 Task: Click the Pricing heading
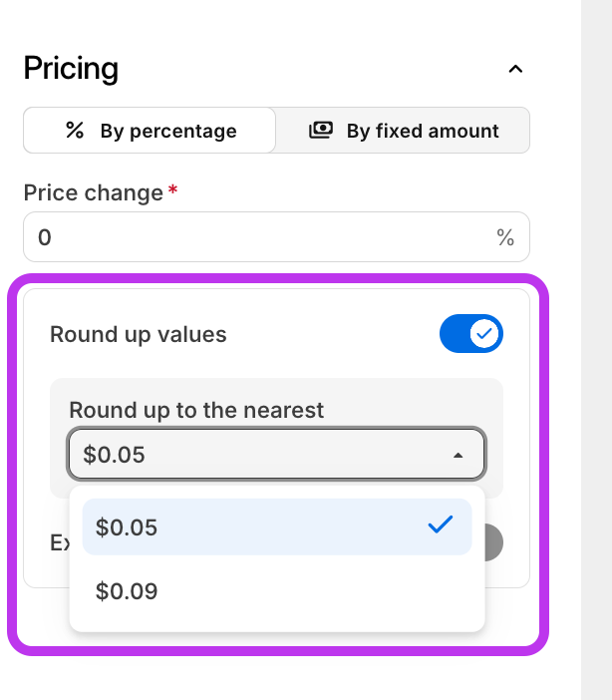pos(71,69)
